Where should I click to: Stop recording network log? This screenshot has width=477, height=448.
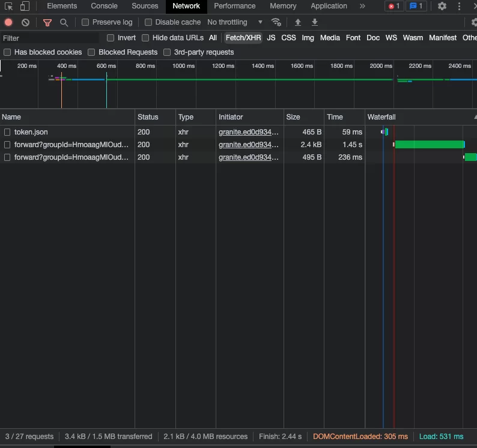click(x=8, y=22)
